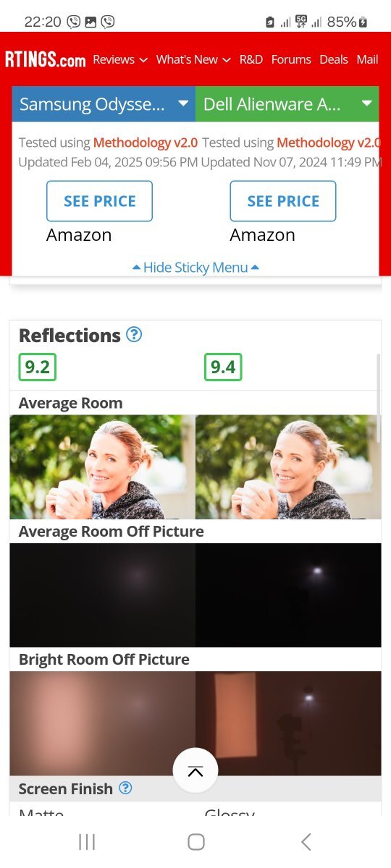
Task: Open the Screen Finish help icon
Action: click(x=125, y=788)
